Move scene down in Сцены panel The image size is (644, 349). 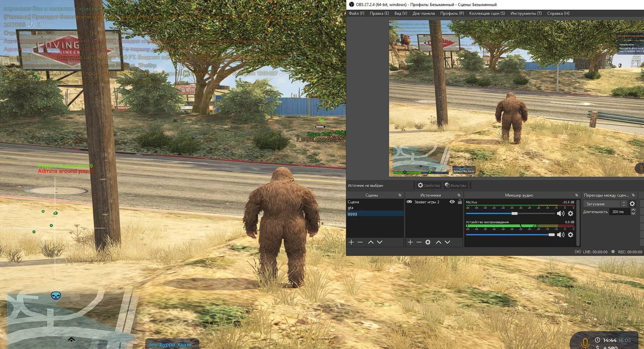coord(380,242)
